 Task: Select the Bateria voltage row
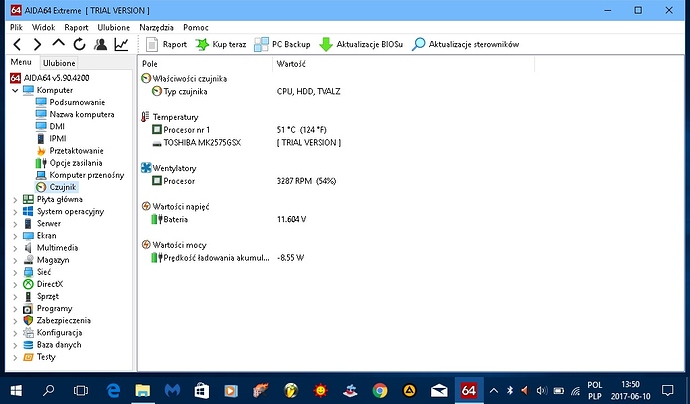pyautogui.click(x=336, y=219)
